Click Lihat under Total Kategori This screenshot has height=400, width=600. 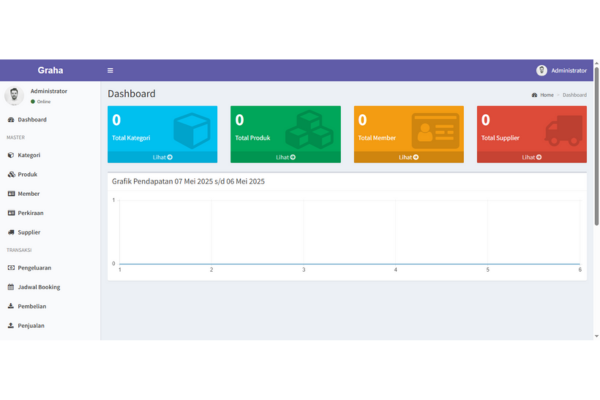coord(162,157)
